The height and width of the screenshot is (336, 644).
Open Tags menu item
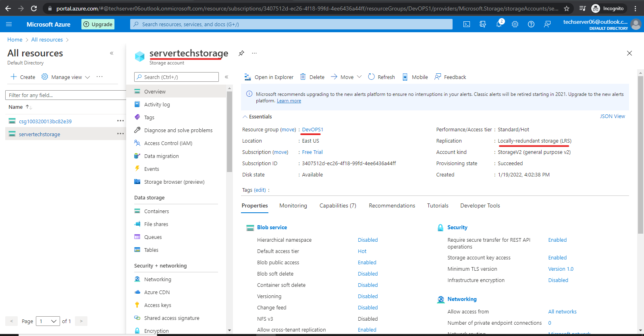[149, 117]
